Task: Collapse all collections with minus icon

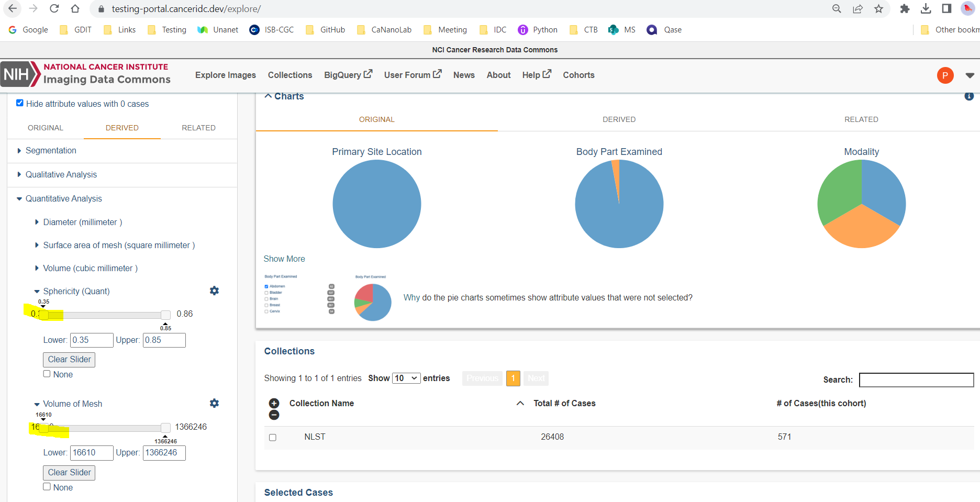Action: pyautogui.click(x=274, y=415)
